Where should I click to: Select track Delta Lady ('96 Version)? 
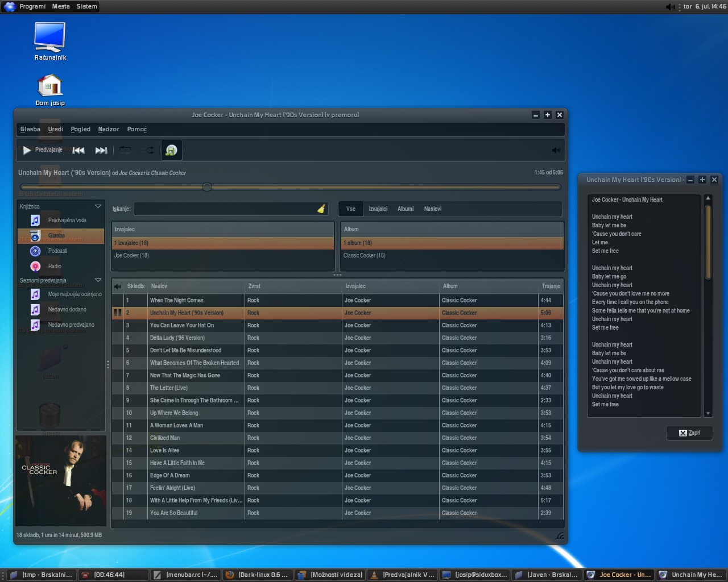coord(337,338)
